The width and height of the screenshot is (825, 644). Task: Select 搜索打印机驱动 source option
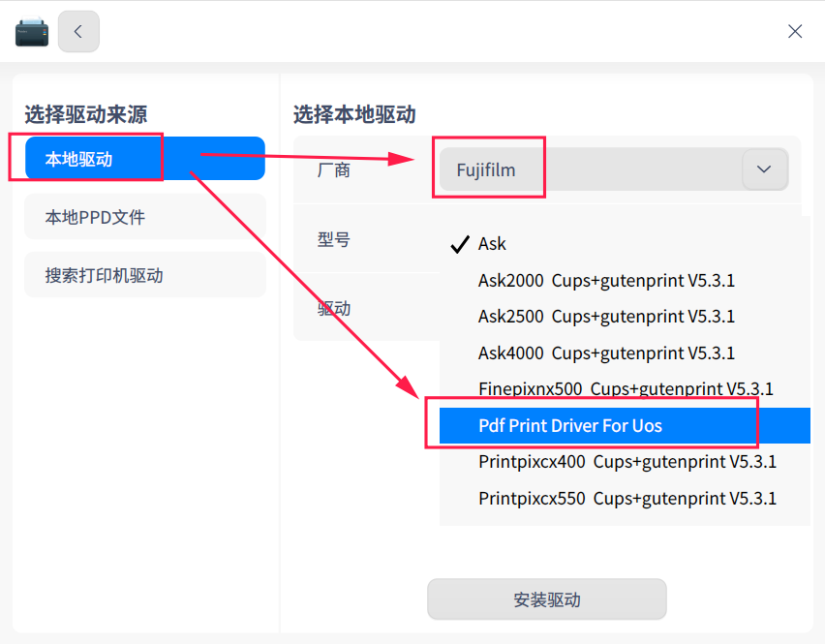[144, 275]
